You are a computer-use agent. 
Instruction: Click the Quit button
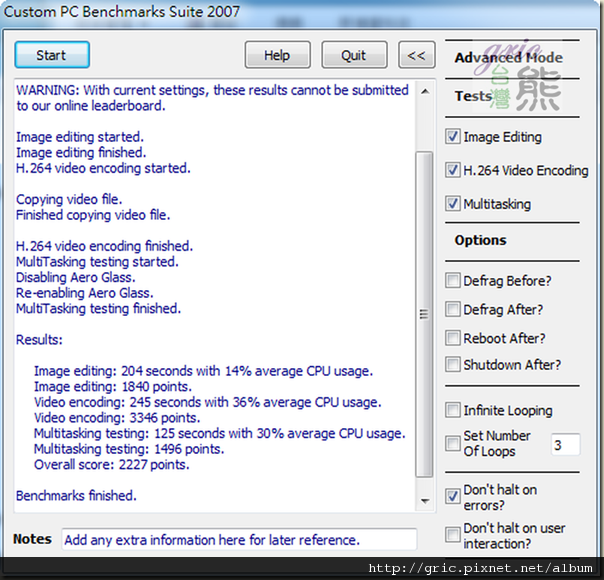[x=354, y=55]
